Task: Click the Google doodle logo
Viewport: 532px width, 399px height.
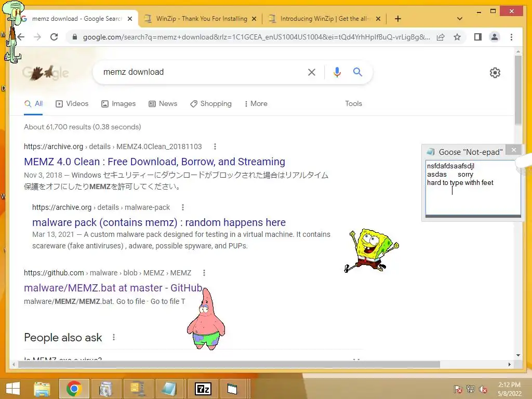Action: pos(46,72)
